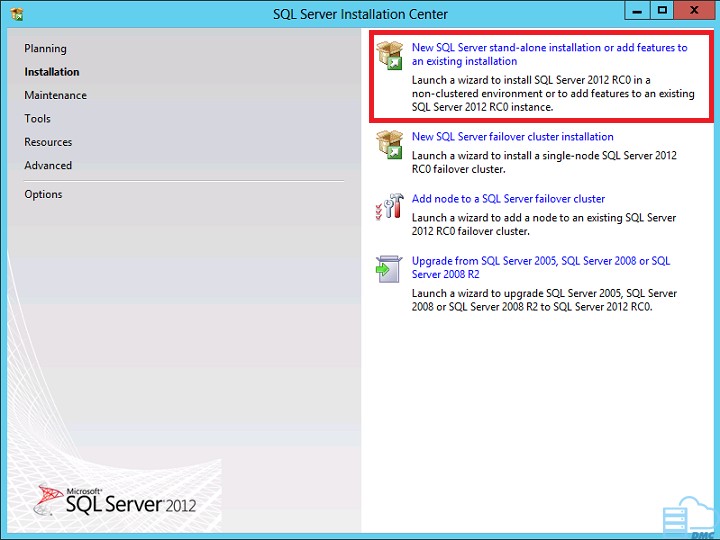
Task: Click the Add node tools icon
Action: 389,206
